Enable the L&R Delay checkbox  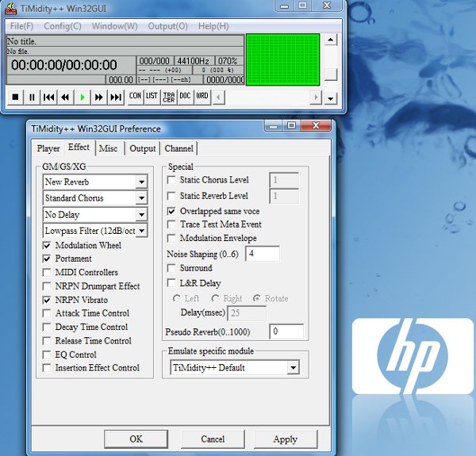point(171,283)
